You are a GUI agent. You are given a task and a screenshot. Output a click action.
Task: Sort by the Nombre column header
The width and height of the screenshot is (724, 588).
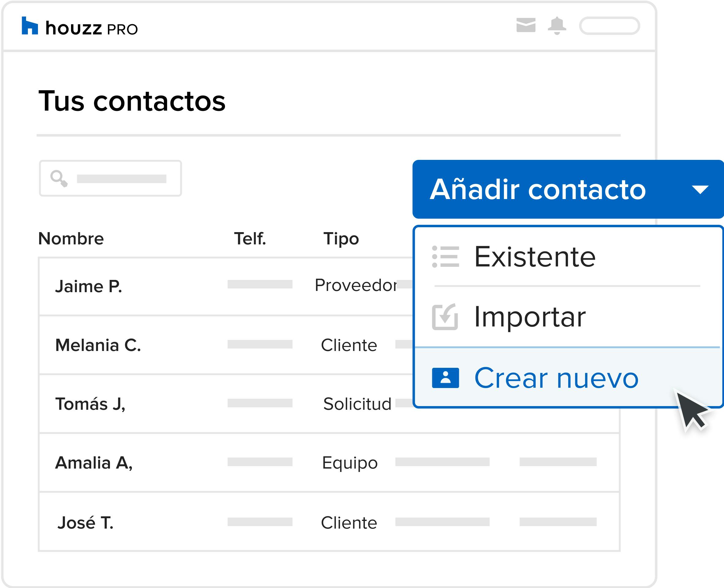(71, 239)
